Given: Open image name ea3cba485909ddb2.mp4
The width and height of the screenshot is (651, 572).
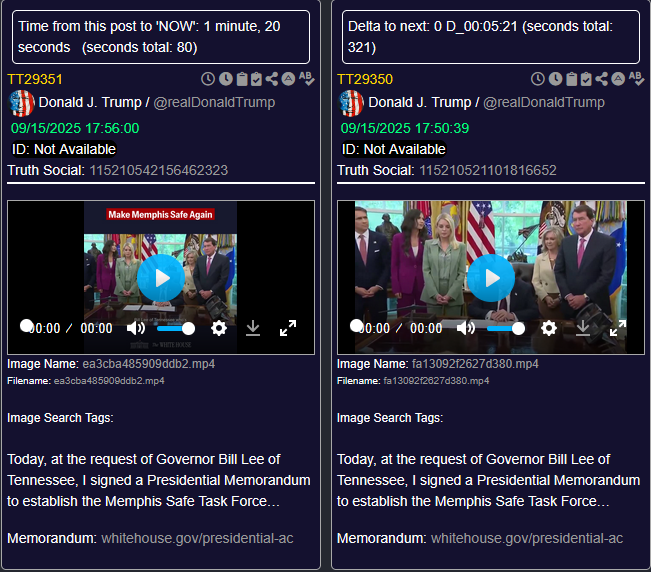Looking at the screenshot, I should pos(149,364).
